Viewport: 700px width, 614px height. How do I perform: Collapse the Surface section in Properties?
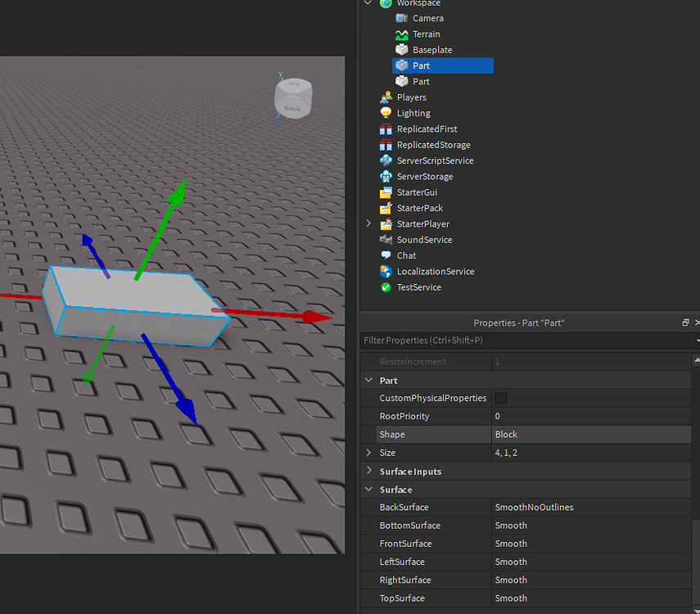[x=368, y=489]
